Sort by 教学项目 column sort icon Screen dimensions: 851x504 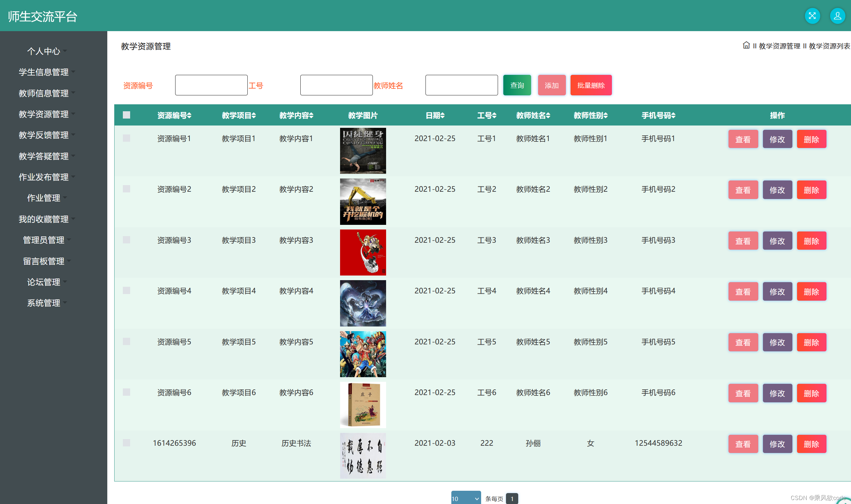click(254, 116)
